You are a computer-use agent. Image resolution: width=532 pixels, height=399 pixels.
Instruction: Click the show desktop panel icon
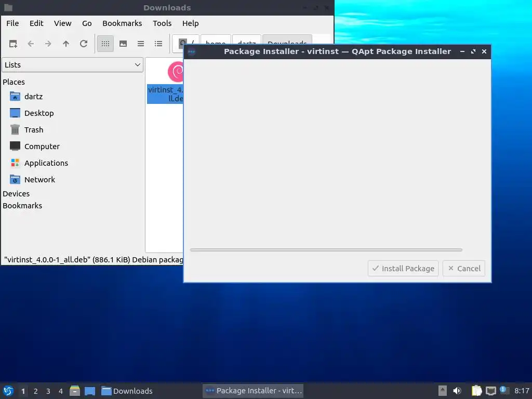point(90,391)
